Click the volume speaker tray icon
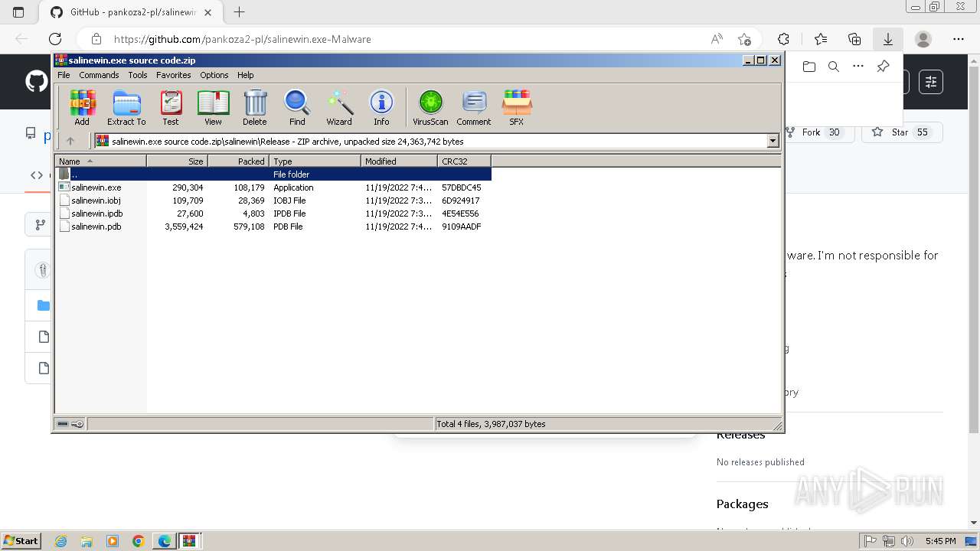The width and height of the screenshot is (980, 551). click(x=908, y=541)
